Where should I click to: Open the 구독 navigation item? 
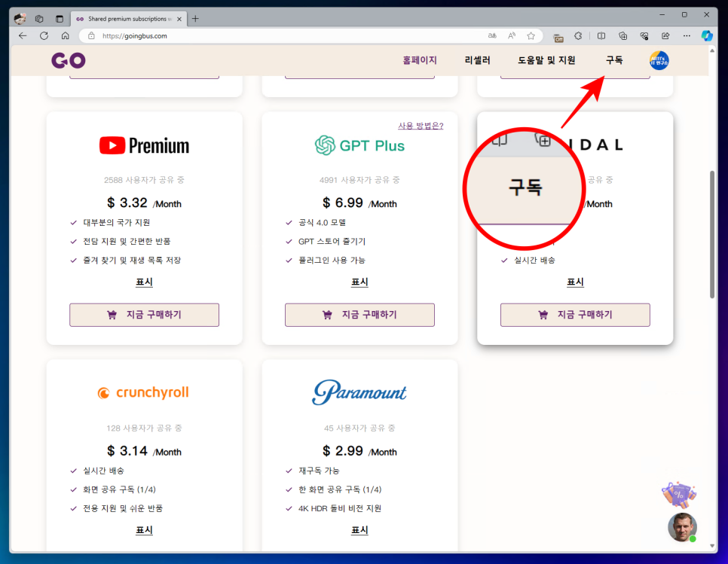pos(614,60)
